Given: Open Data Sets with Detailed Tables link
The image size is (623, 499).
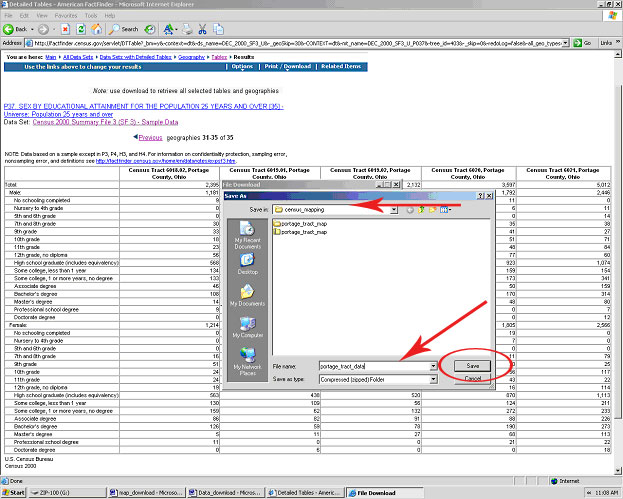Looking at the screenshot, I should pos(135,57).
